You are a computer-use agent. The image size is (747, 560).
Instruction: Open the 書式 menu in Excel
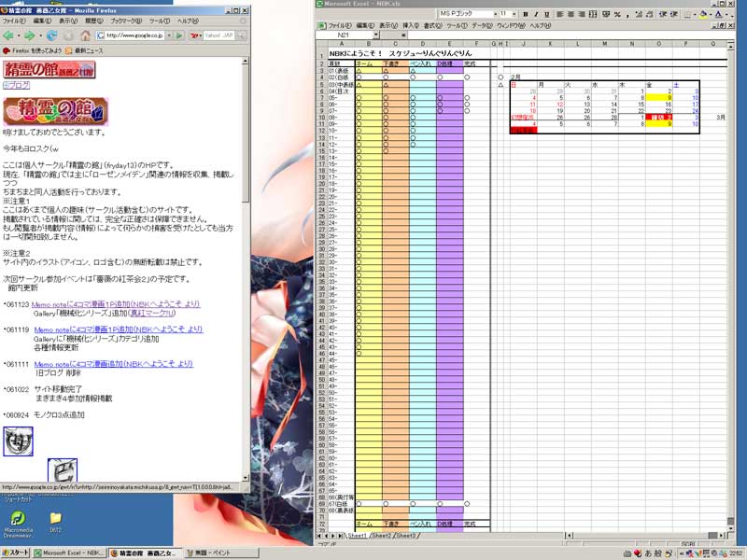click(432, 25)
